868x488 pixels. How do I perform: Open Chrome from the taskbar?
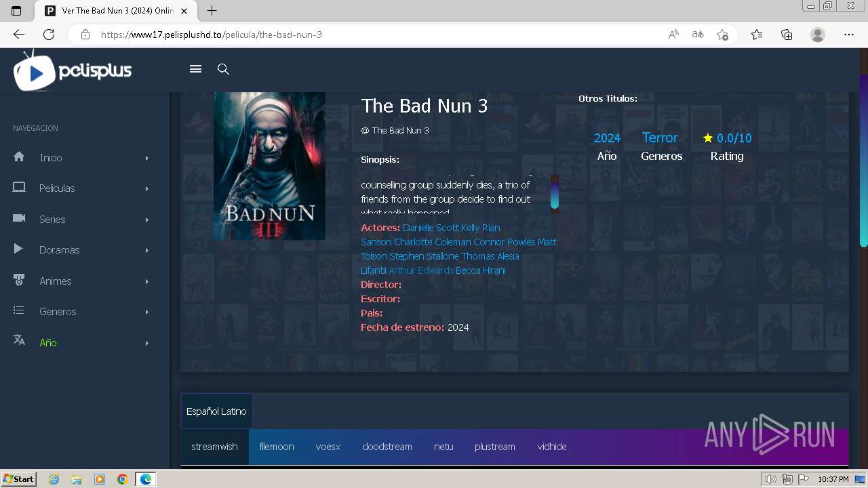point(122,479)
